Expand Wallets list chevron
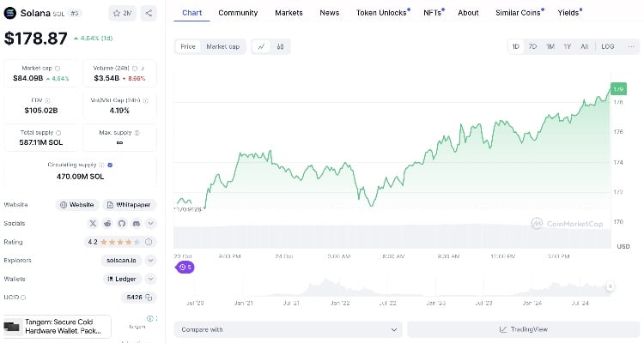 tap(151, 279)
